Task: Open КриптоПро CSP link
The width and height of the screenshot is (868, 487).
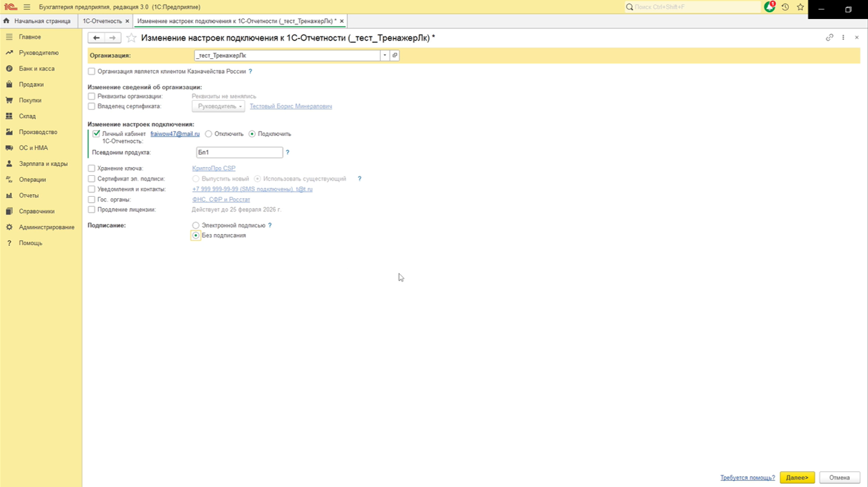Action: click(x=214, y=168)
